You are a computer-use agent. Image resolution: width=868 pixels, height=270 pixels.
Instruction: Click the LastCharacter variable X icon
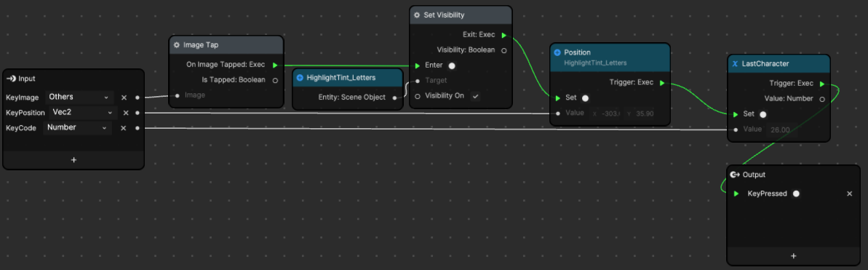point(735,63)
